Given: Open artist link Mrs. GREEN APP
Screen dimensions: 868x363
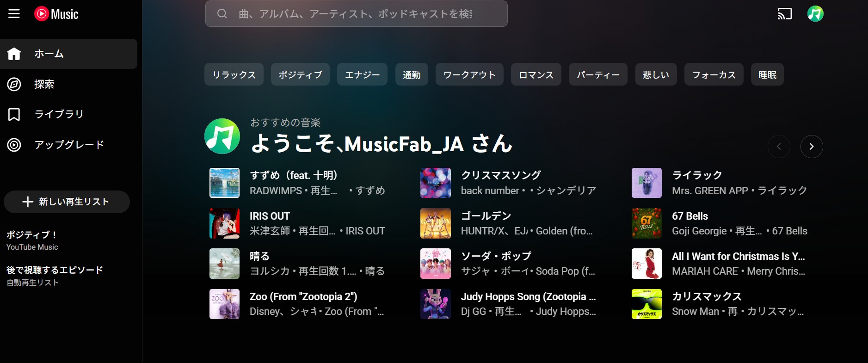Looking at the screenshot, I should click(710, 191).
